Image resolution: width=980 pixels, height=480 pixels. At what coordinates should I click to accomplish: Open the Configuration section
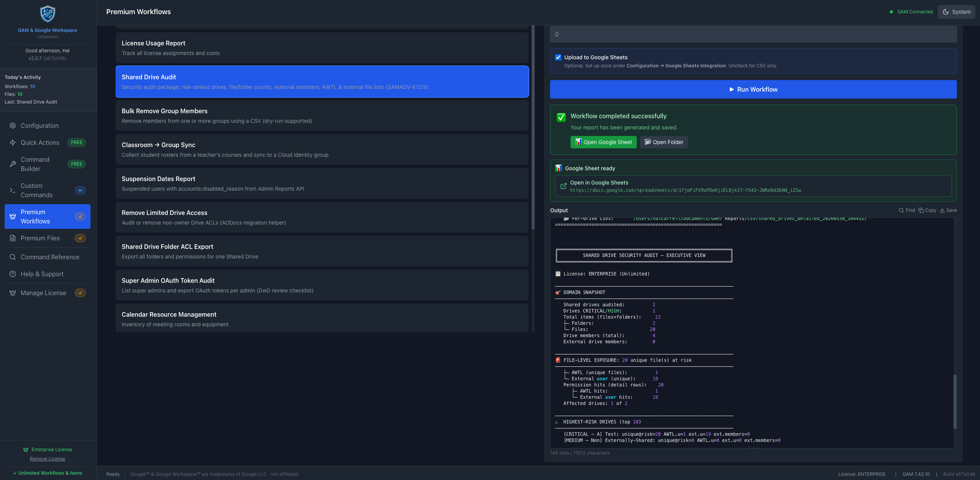pos(47,125)
